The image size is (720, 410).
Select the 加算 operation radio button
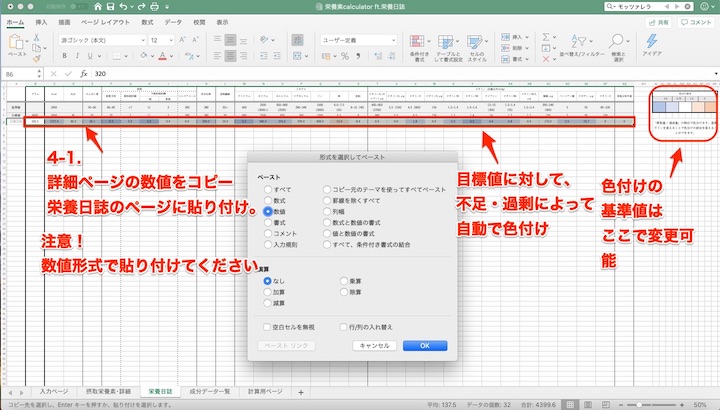pyautogui.click(x=267, y=292)
